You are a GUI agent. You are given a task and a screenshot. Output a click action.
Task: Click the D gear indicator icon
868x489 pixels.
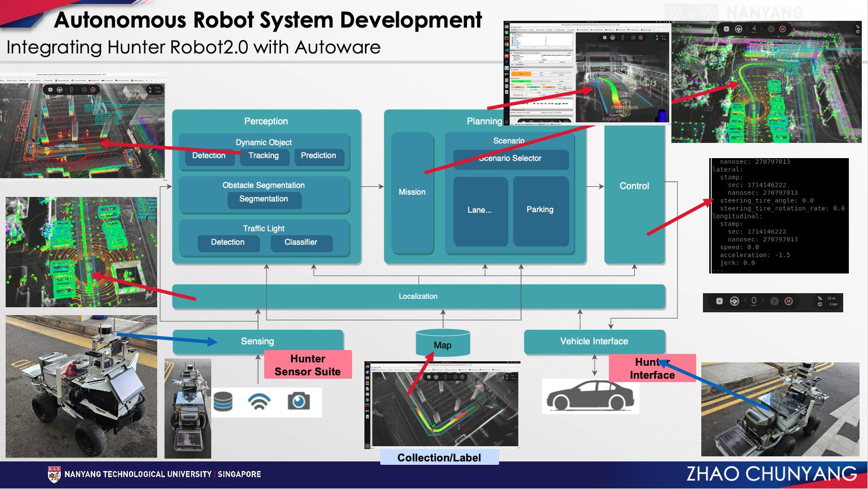tap(719, 302)
